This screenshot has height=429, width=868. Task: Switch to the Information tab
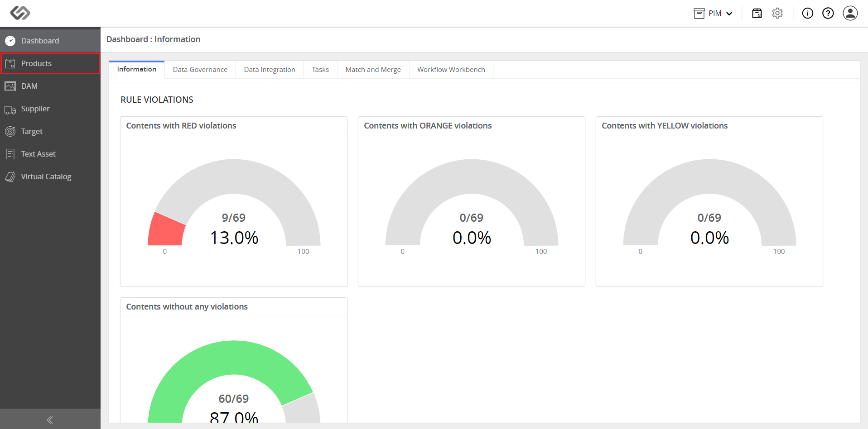pyautogui.click(x=137, y=69)
